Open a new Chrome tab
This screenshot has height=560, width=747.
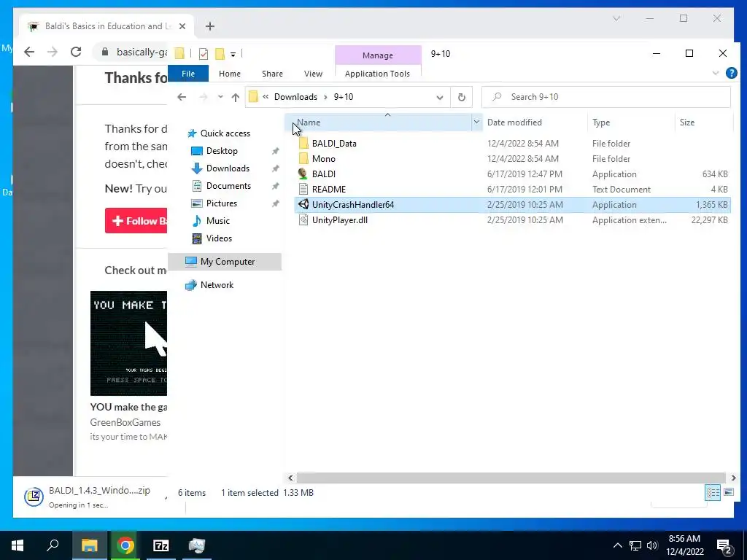click(210, 26)
